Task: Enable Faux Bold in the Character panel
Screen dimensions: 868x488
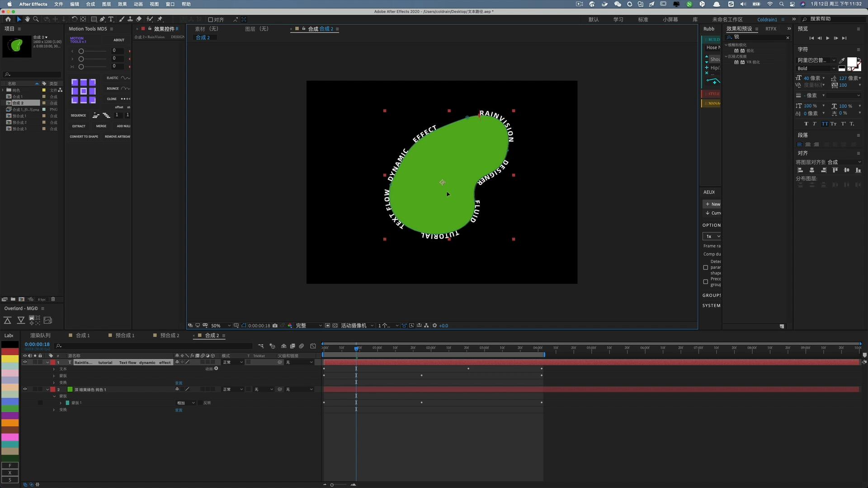Action: pos(806,124)
